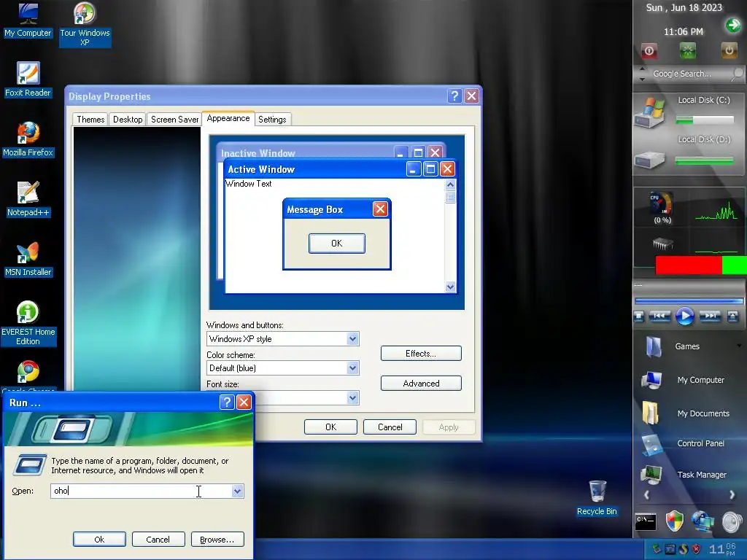
Task: Open the Security Center shield icon in the sidebar
Action: (674, 521)
